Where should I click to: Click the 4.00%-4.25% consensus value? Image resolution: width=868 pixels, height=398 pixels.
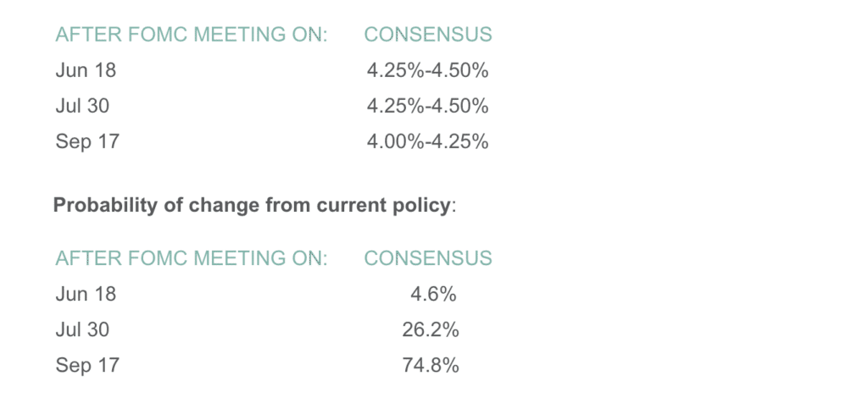click(427, 141)
